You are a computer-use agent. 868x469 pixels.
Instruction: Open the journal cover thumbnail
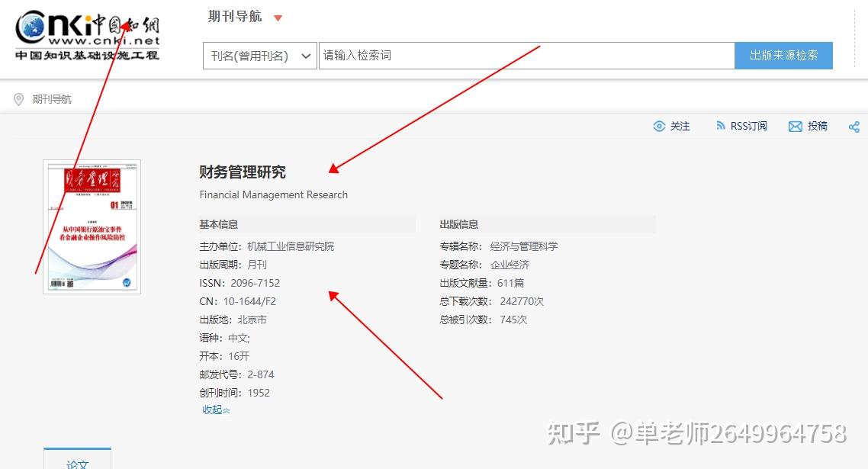92,226
